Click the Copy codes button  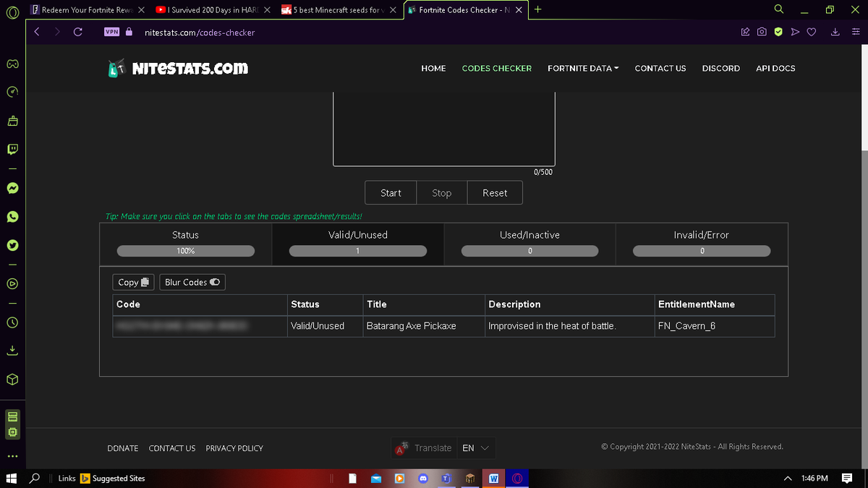[134, 282]
